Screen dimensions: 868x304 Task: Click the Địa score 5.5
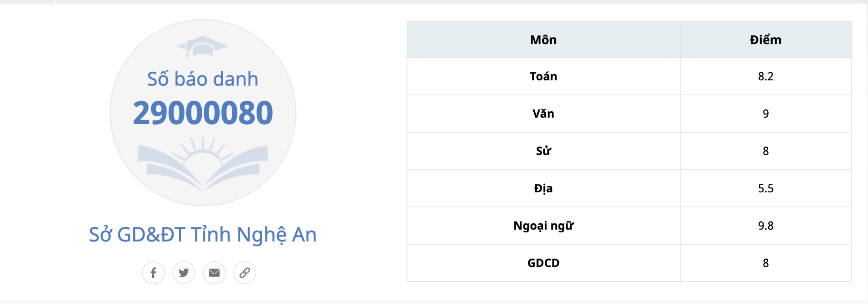coord(766,188)
